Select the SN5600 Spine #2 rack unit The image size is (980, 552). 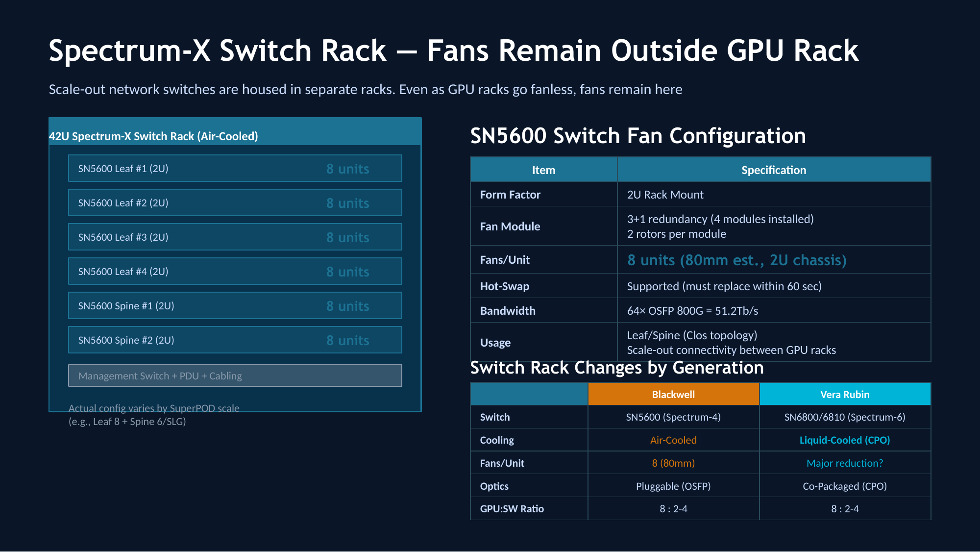tap(235, 340)
